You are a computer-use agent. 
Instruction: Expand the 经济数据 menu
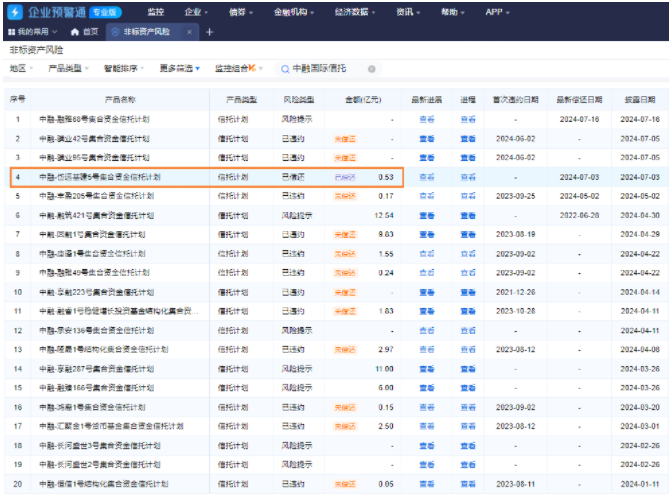tap(355, 12)
